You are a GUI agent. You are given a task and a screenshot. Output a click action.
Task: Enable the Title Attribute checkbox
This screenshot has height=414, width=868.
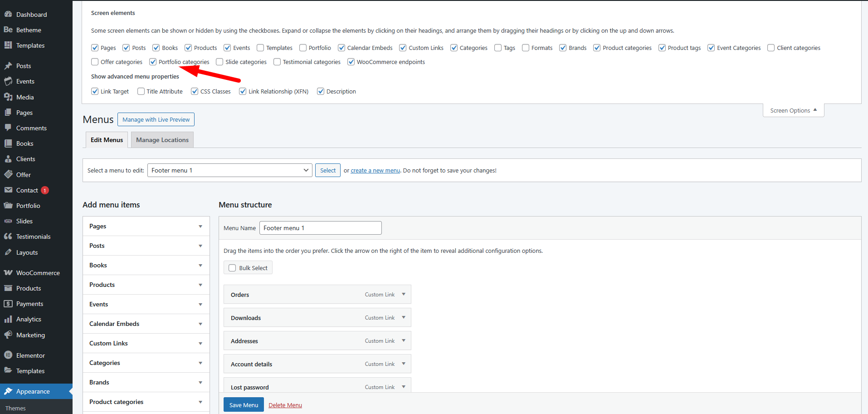coord(141,92)
